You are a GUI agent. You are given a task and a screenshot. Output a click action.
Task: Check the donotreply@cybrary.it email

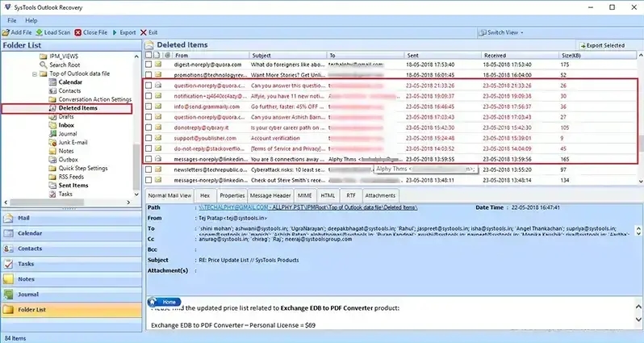click(x=148, y=128)
